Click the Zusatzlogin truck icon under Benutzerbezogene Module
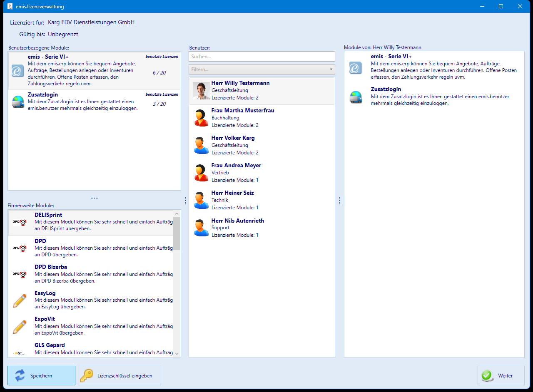The height and width of the screenshot is (392, 533). tap(18, 102)
